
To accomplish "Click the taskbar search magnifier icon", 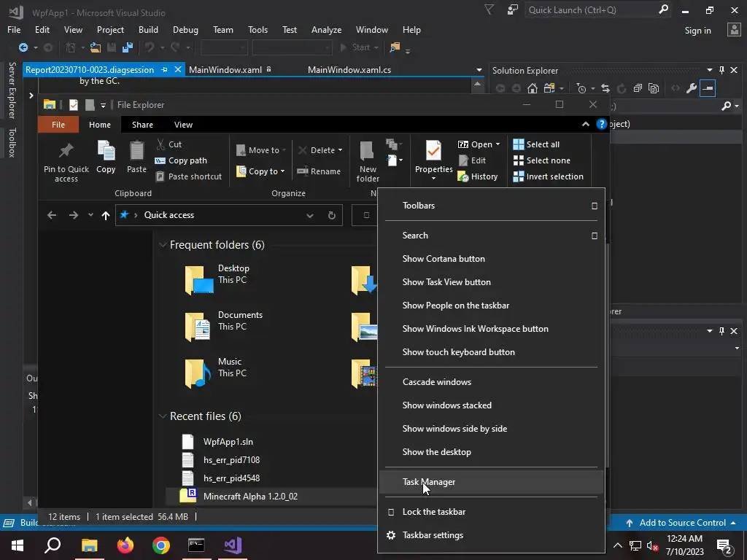I will tap(53, 545).
